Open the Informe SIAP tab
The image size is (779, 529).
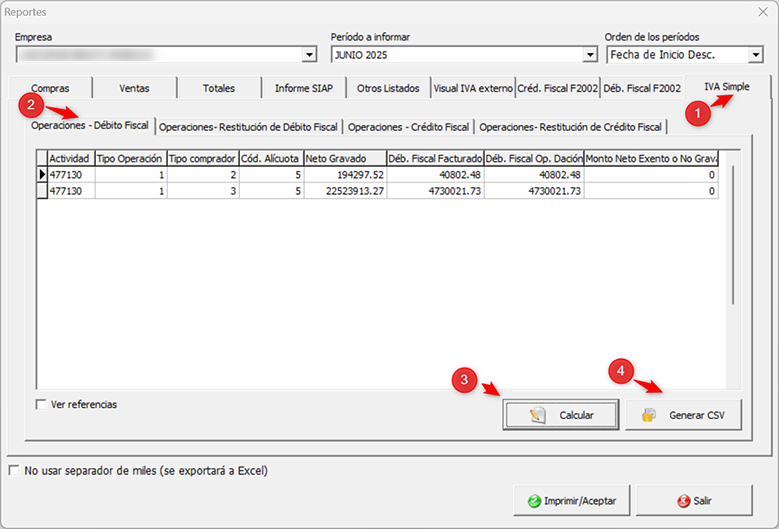304,88
